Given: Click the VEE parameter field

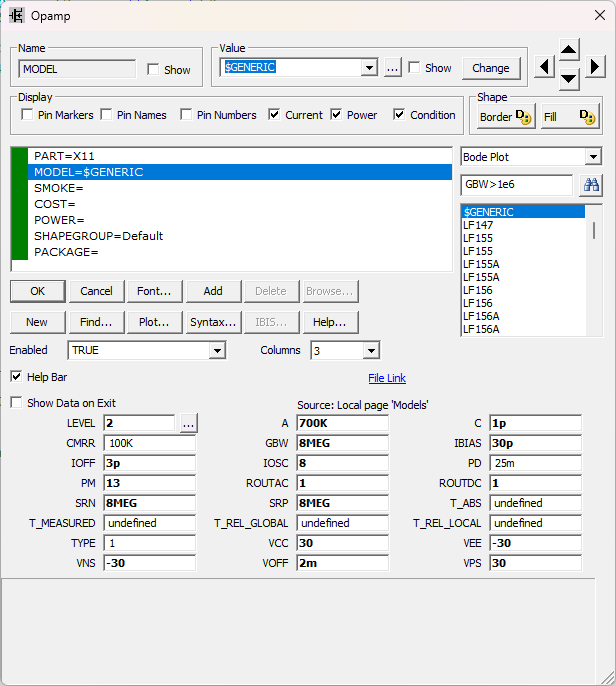Looking at the screenshot, I should click(x=536, y=543).
